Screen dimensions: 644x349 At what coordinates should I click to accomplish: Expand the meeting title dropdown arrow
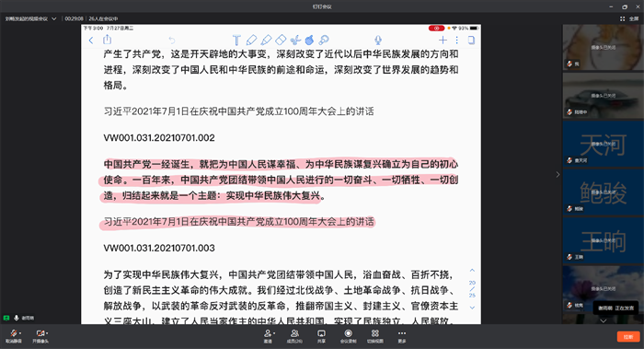click(x=53, y=18)
